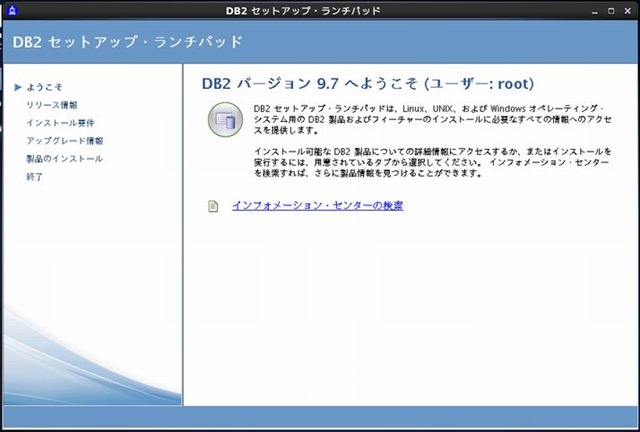Click the DB2 product icon beside welcome text
This screenshot has width=640, height=432.
tap(225, 120)
